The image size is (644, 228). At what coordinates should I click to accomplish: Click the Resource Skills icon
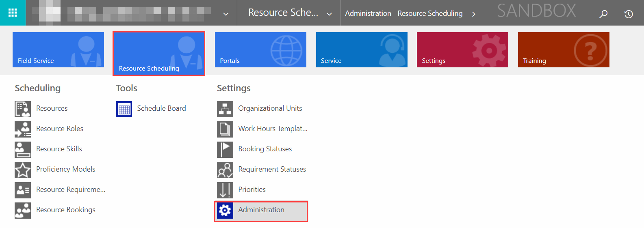pyautogui.click(x=23, y=149)
